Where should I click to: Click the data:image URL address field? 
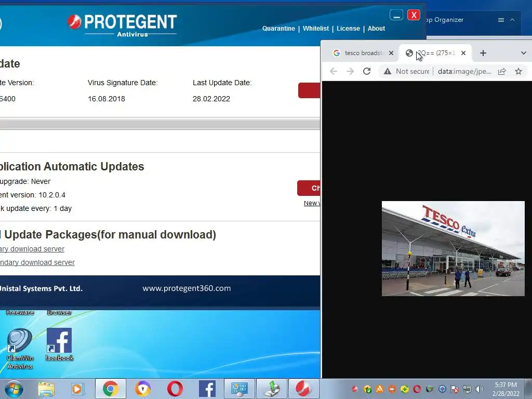(464, 71)
